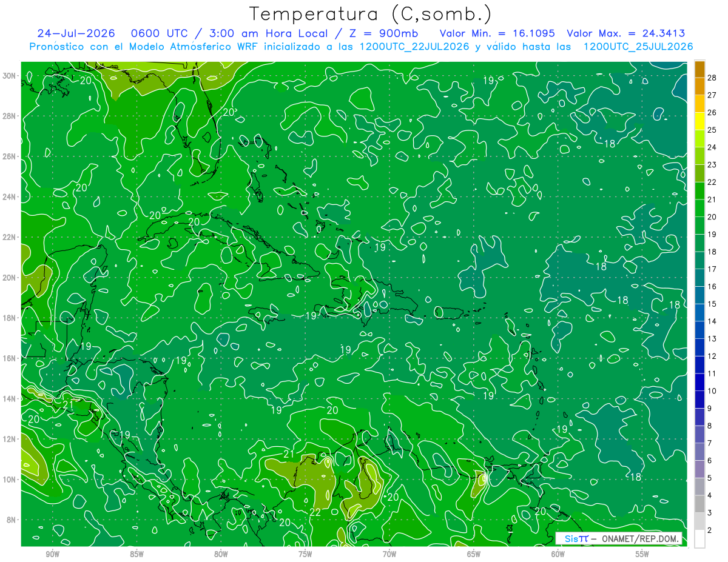728x562 pixels.
Task: Click color scale label "4"
Action: tap(710, 495)
